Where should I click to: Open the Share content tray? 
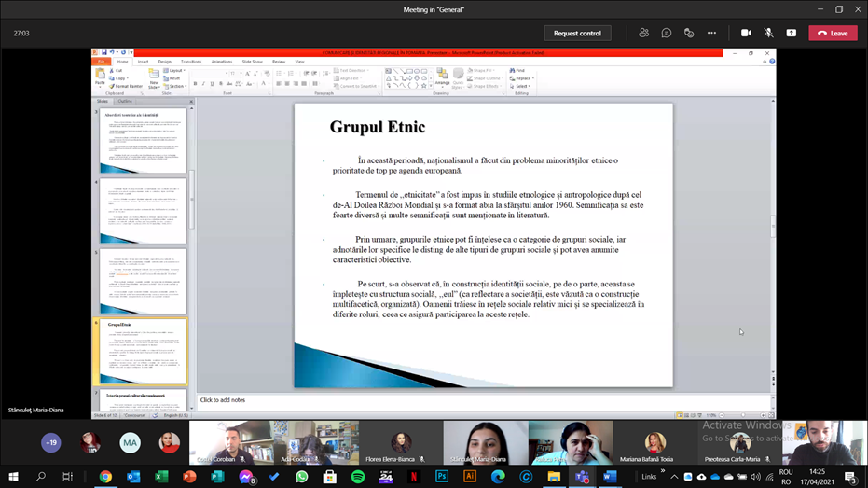point(791,33)
